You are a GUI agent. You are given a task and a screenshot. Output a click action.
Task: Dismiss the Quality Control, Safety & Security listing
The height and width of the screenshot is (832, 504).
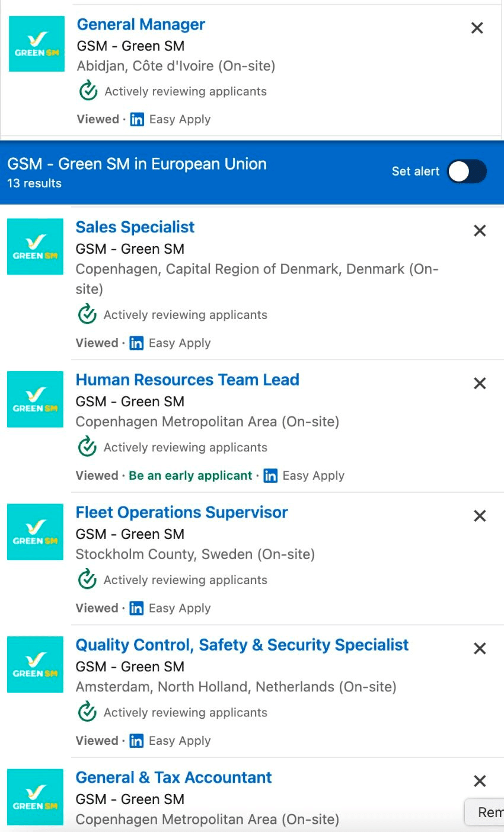coord(480,648)
